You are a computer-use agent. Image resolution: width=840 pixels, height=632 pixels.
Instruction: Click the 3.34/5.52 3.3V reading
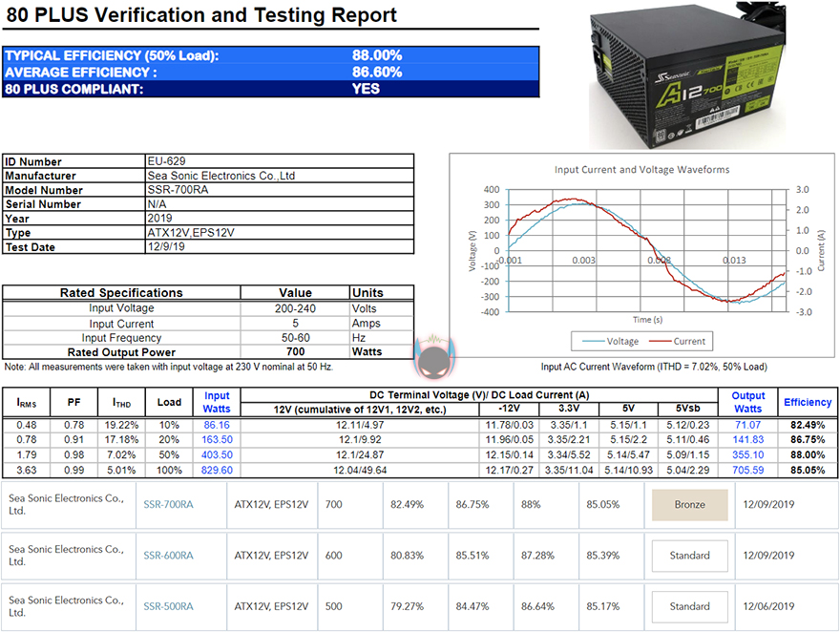point(569,454)
